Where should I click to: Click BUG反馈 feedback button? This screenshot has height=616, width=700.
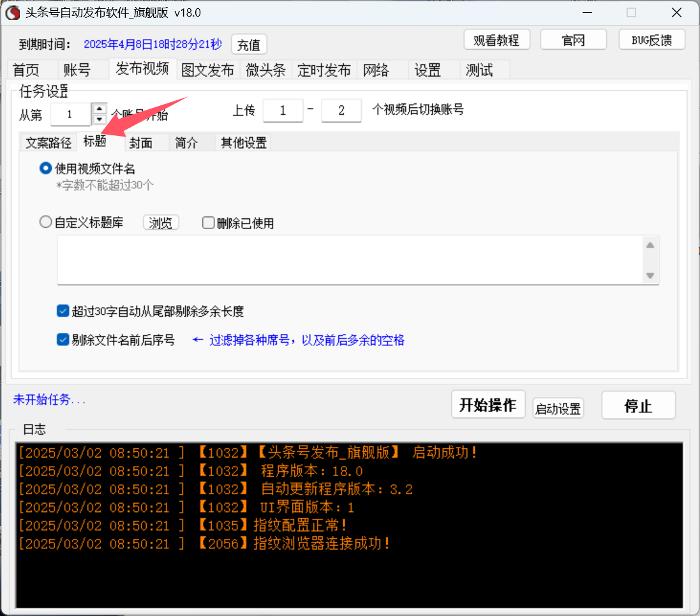(x=652, y=40)
